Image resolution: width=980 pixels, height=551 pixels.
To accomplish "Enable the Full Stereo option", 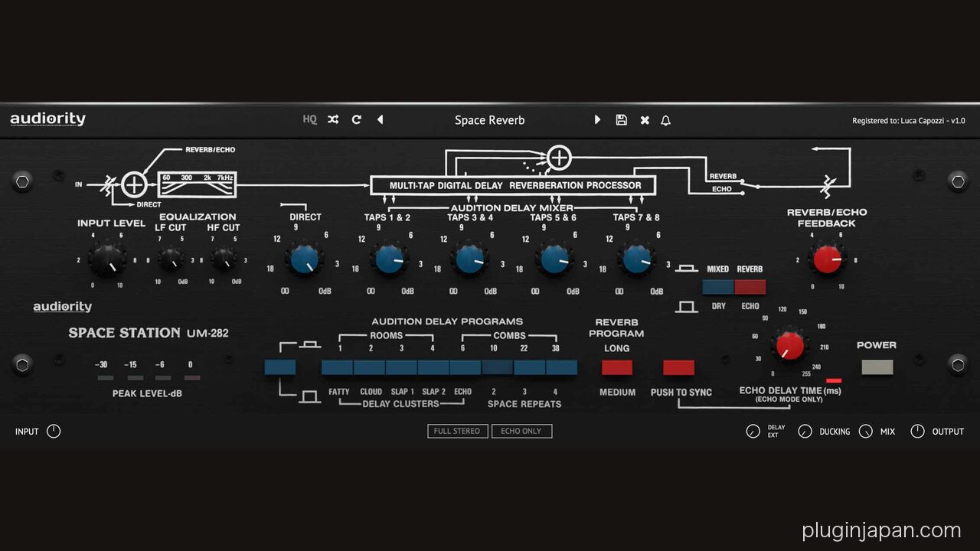I will [457, 431].
